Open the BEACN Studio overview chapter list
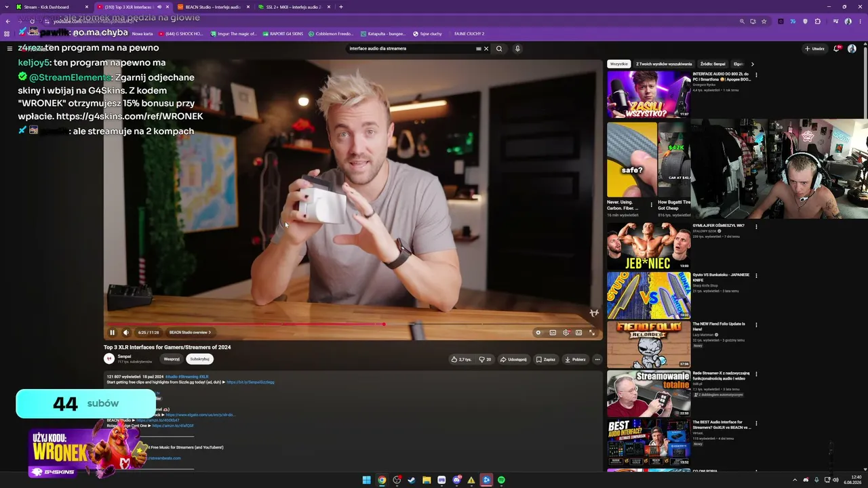Viewport: 868px width, 488px height. tap(190, 333)
